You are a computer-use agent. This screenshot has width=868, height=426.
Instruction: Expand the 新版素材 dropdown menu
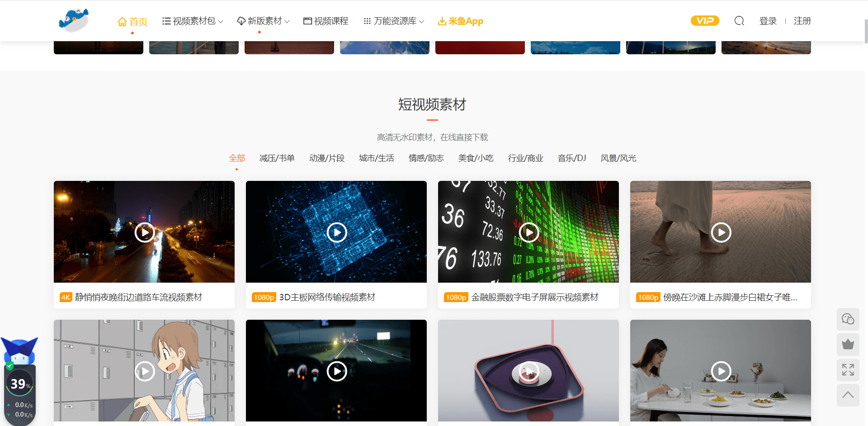(x=264, y=21)
